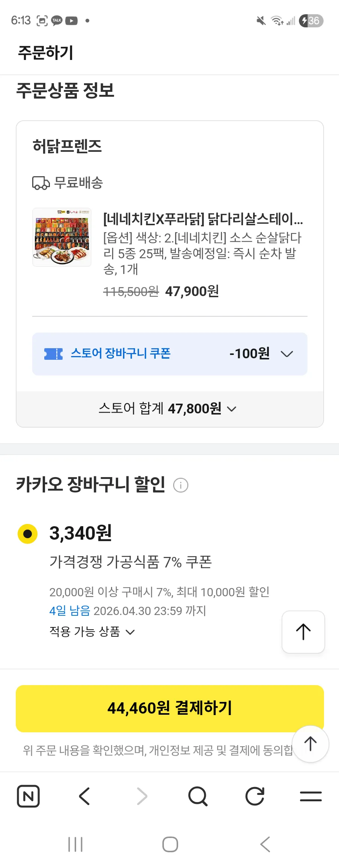Open the 닭다리살스테이크 product title link

(x=203, y=219)
